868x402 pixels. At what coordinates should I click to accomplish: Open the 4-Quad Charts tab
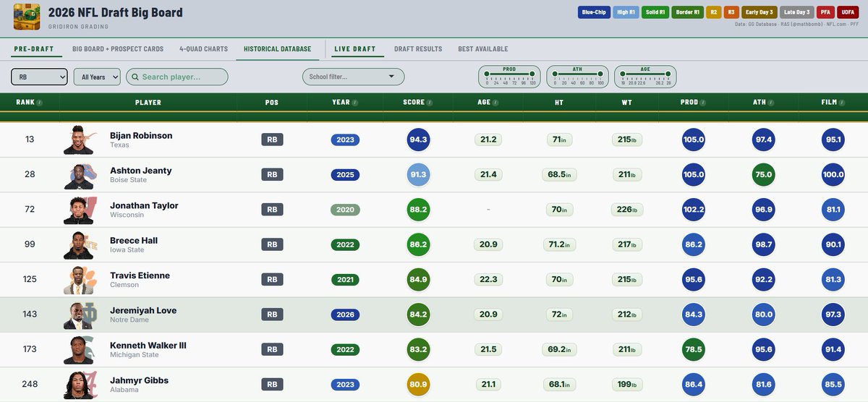point(203,49)
